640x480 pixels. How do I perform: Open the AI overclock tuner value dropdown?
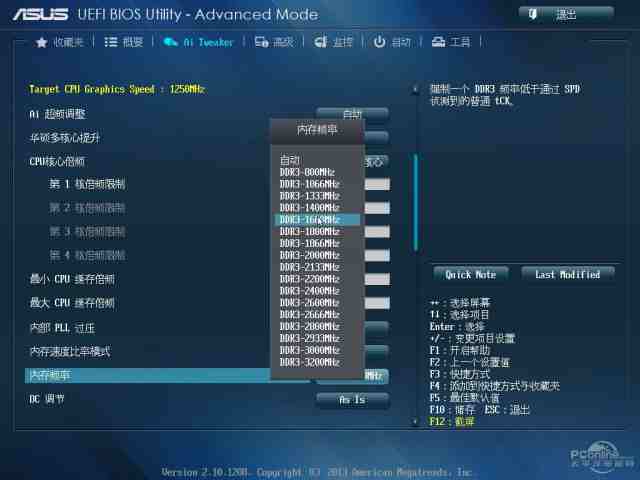pos(352,113)
